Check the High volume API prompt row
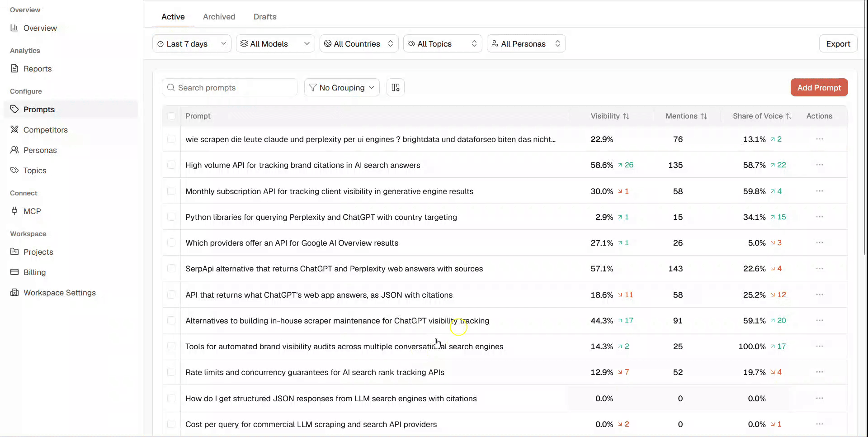868x437 pixels. click(171, 165)
